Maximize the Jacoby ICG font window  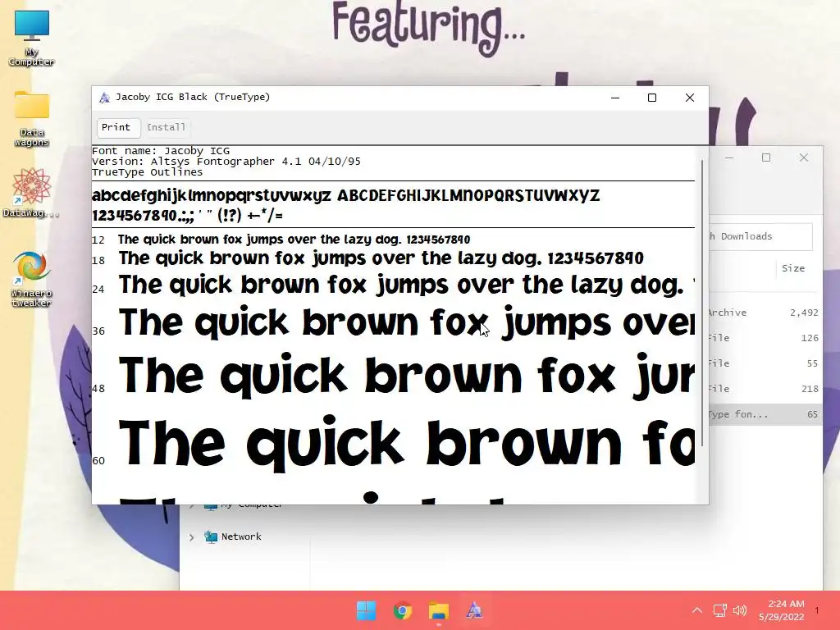652,98
